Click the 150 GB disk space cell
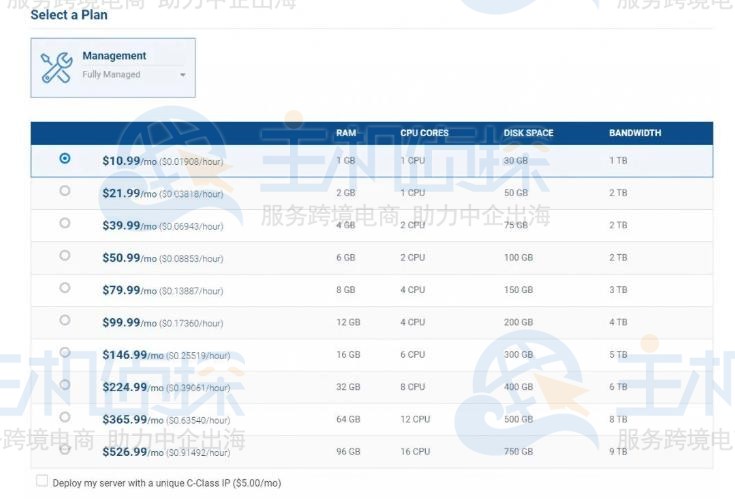The width and height of the screenshot is (735, 499). click(x=518, y=290)
